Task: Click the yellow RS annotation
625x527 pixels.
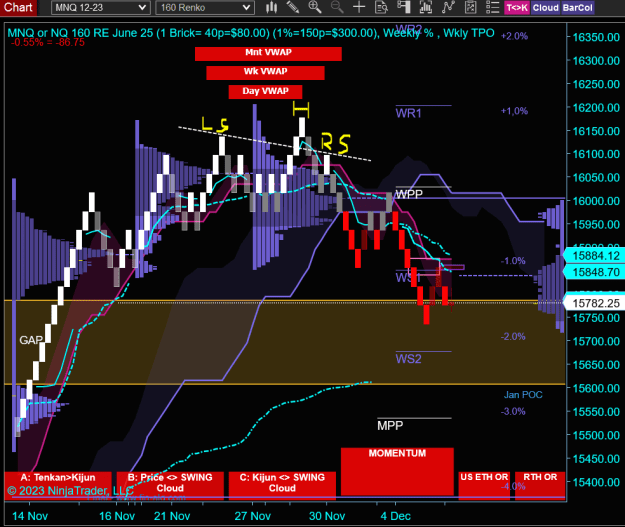Action: pos(336,143)
